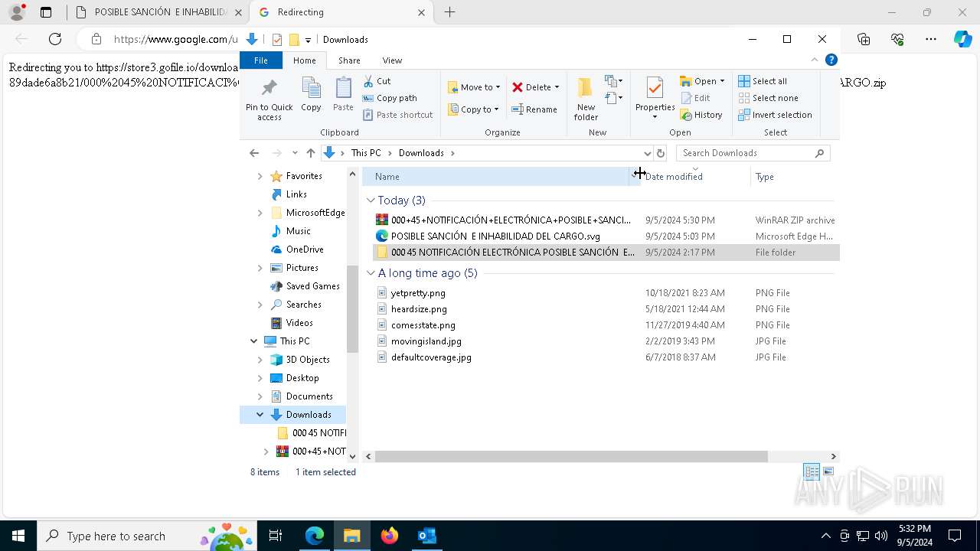980x551 pixels.
Task: Click the Explorer Help question icon
Action: pos(831,60)
